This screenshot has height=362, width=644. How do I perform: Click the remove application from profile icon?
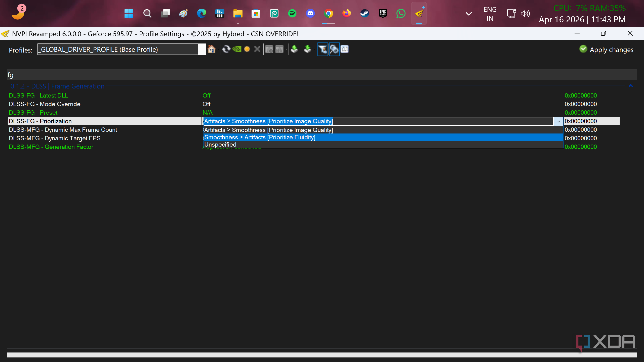(279, 49)
